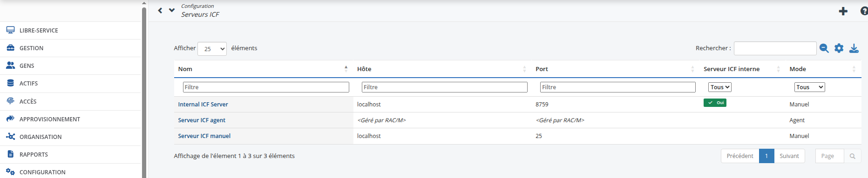Go back with the left chevron arrow
868x178 pixels.
[x=160, y=10]
